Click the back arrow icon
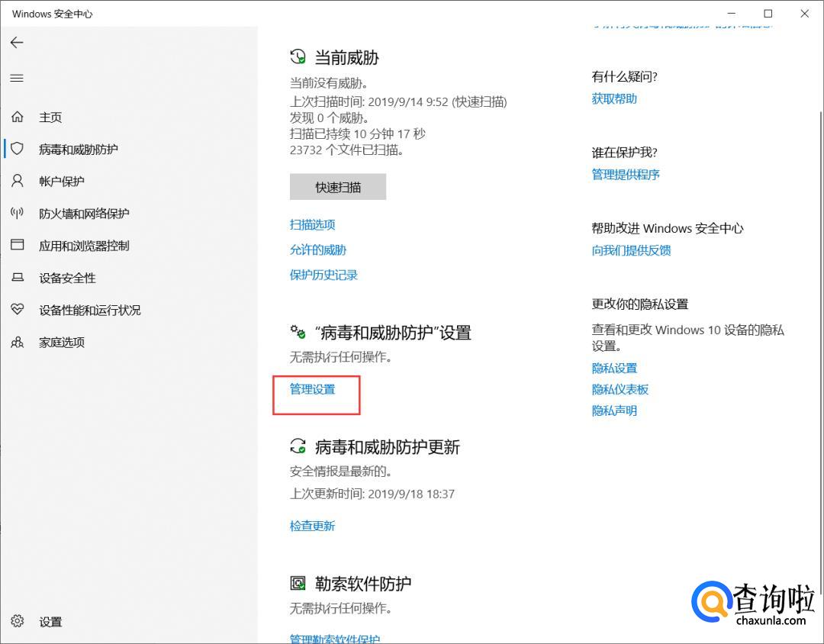Image resolution: width=824 pixels, height=644 pixels. pyautogui.click(x=17, y=43)
